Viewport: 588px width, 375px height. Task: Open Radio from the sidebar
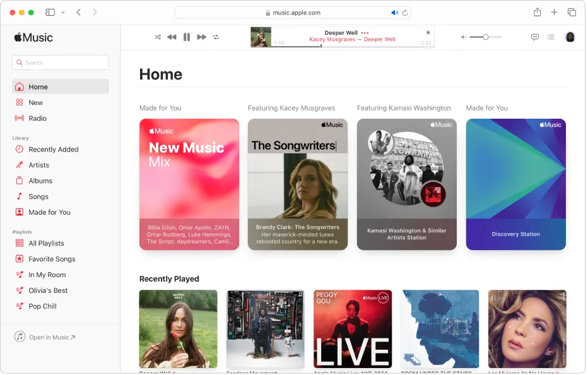click(x=38, y=118)
